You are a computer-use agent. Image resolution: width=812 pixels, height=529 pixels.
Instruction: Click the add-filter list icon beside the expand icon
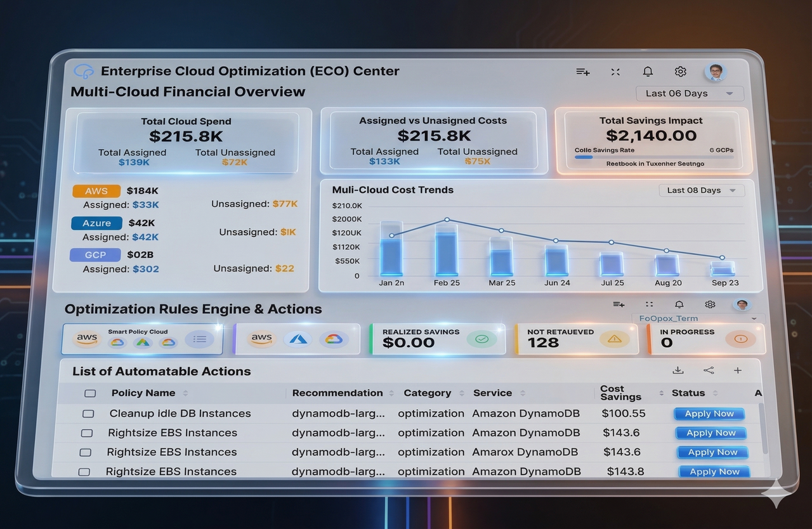pos(582,72)
